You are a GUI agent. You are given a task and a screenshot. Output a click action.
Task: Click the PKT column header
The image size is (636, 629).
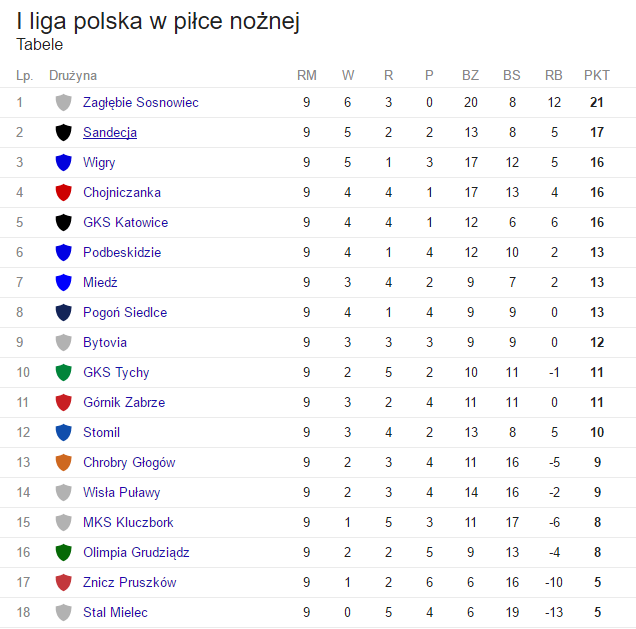[596, 75]
